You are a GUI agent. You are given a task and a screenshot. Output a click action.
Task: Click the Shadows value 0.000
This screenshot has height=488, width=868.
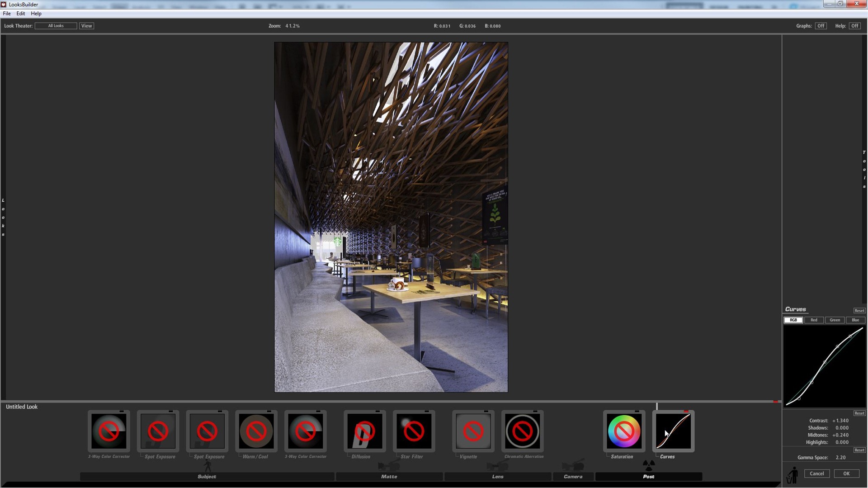(842, 428)
